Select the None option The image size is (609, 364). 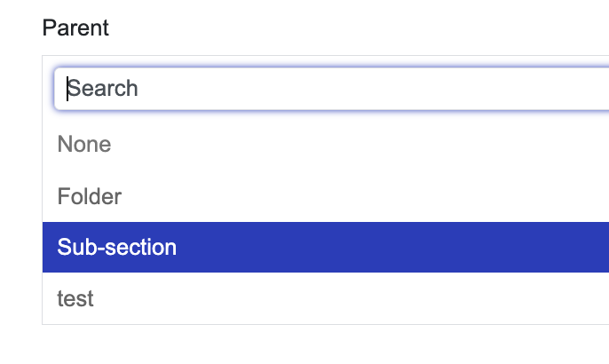click(x=84, y=144)
